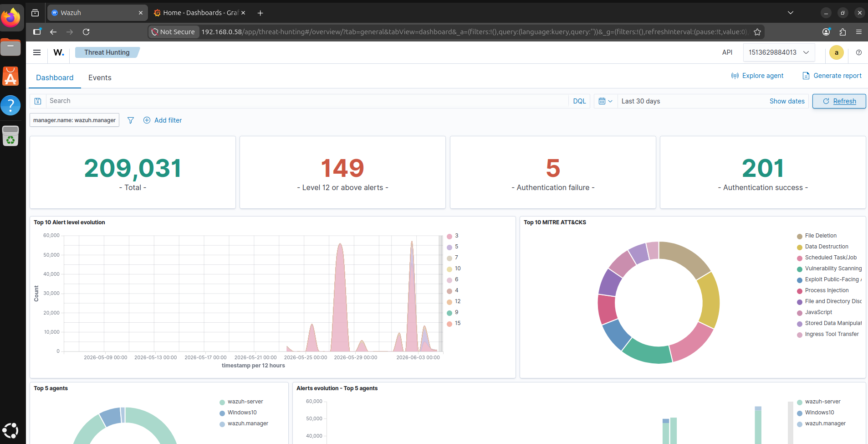Open the Firefox account icon
The width and height of the screenshot is (868, 444).
(x=826, y=32)
